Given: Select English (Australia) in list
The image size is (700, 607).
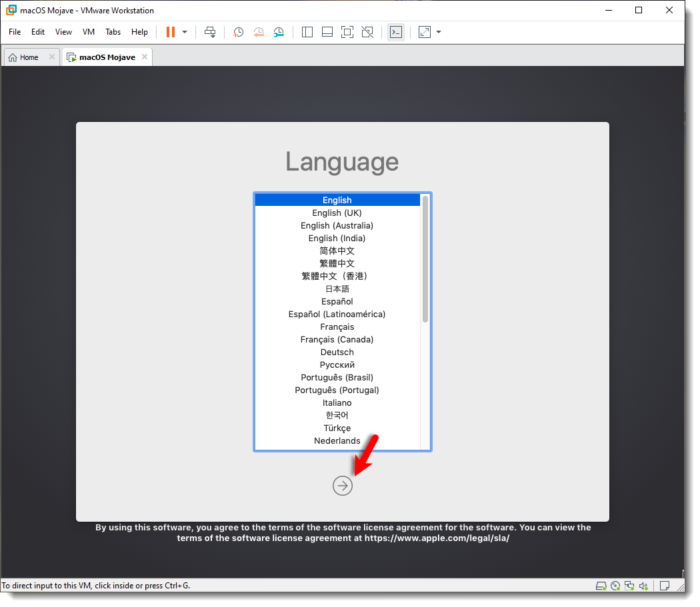Looking at the screenshot, I should 337,227.
